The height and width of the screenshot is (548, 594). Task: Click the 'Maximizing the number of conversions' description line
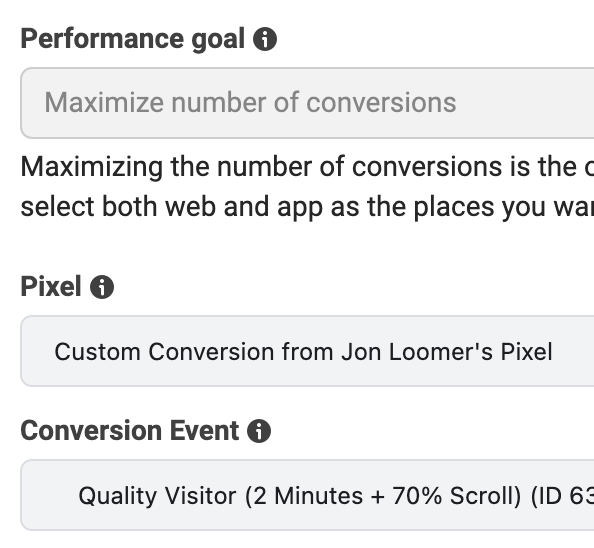(x=307, y=167)
